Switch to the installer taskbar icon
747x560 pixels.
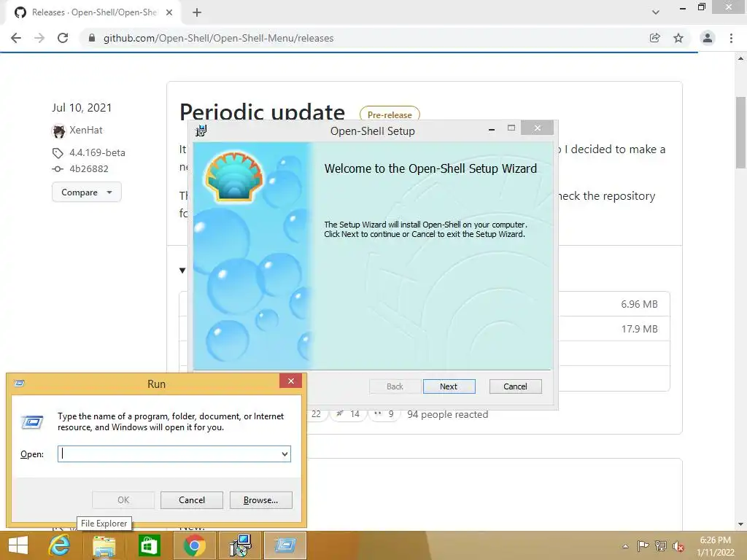[240, 545]
